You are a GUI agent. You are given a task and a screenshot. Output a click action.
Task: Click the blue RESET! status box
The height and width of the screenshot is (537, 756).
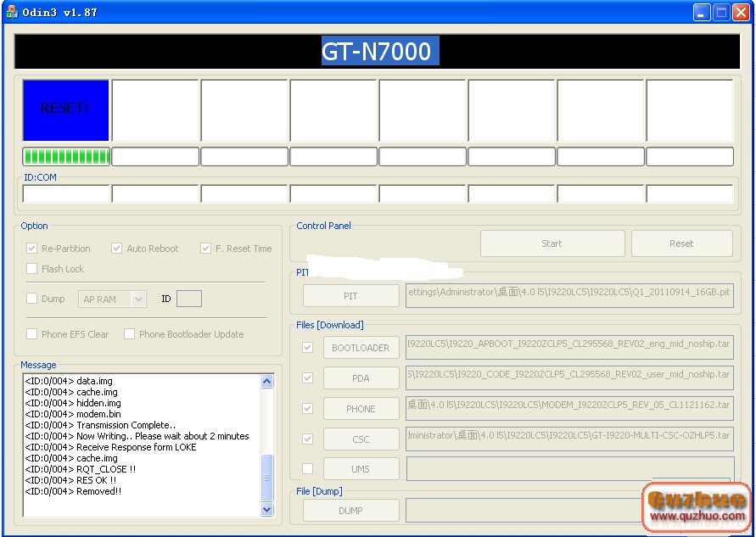click(66, 110)
